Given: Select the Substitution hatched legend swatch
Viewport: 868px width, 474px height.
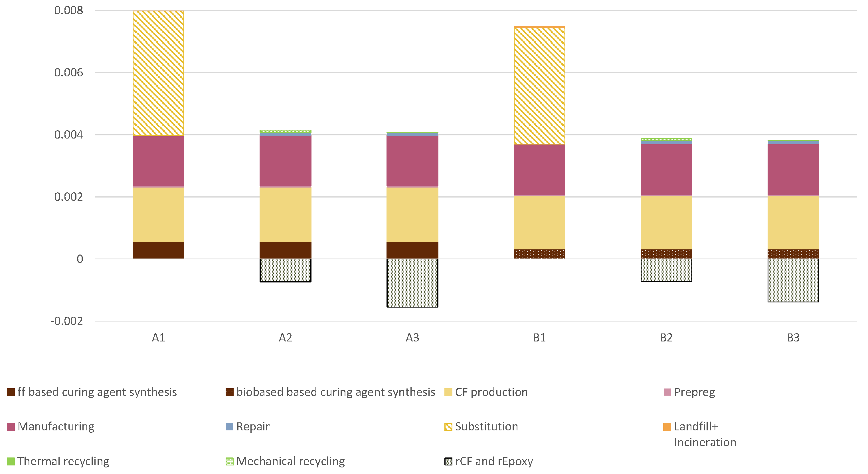Looking at the screenshot, I should pyautogui.click(x=448, y=427).
